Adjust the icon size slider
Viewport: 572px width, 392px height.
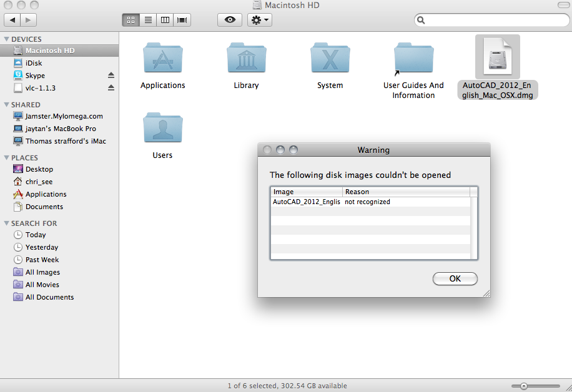click(x=524, y=386)
